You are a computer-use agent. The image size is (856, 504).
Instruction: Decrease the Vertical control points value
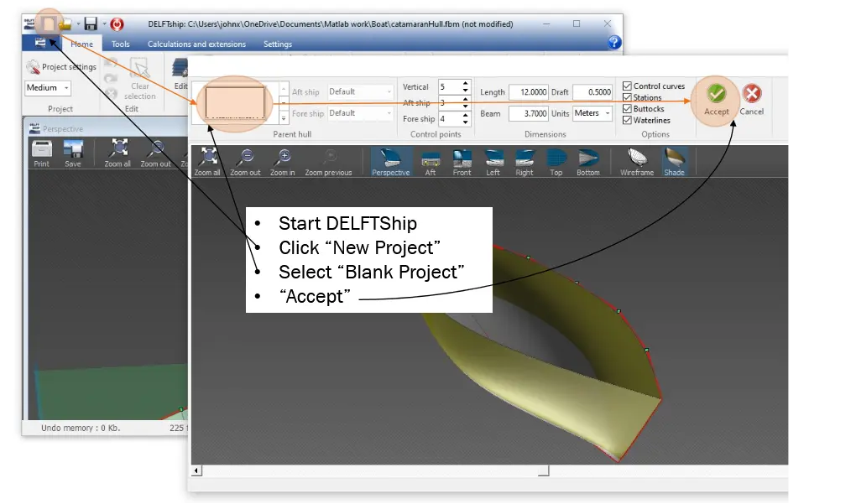(x=466, y=90)
